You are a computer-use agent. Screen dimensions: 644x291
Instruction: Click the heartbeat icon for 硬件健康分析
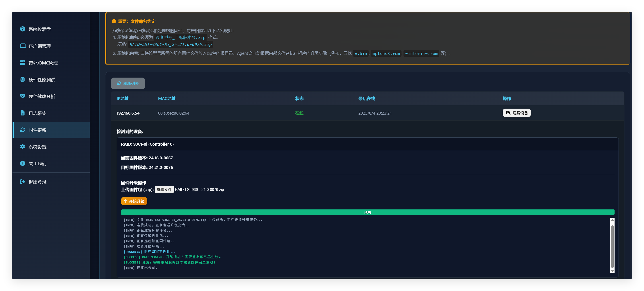[x=23, y=96]
